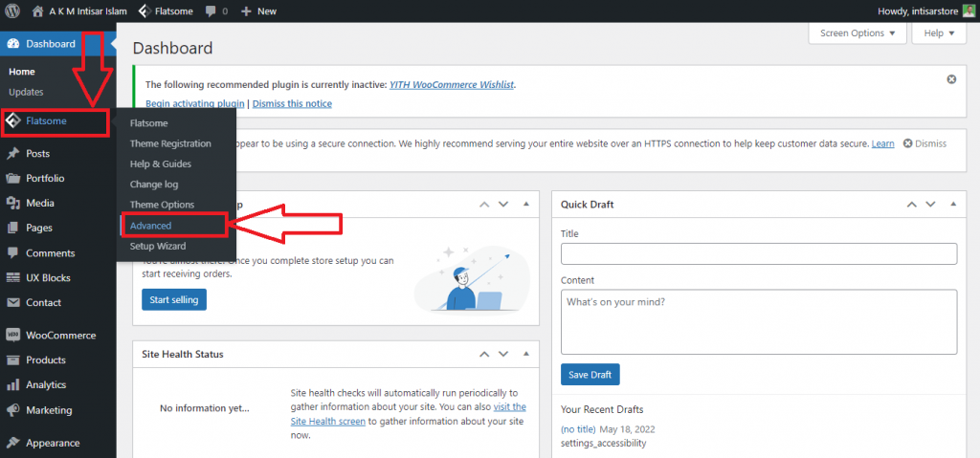Move Quick Draft widget up
Screen dimensions: 980x458
(912, 205)
